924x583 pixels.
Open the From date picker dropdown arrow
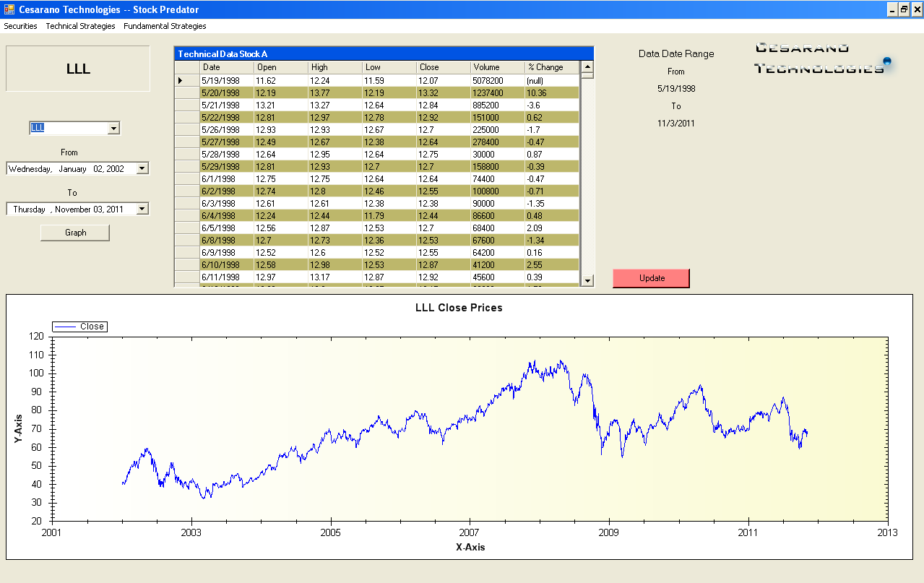point(142,168)
